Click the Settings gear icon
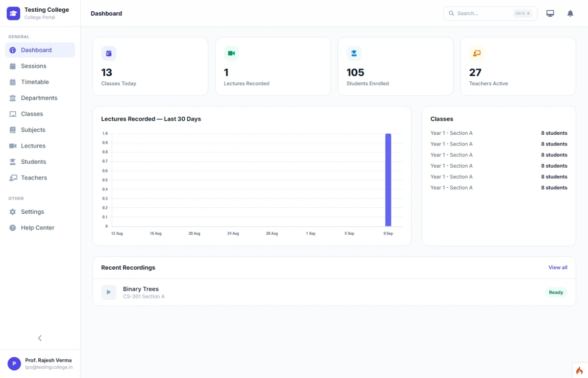The height and width of the screenshot is (378, 588). (x=13, y=212)
